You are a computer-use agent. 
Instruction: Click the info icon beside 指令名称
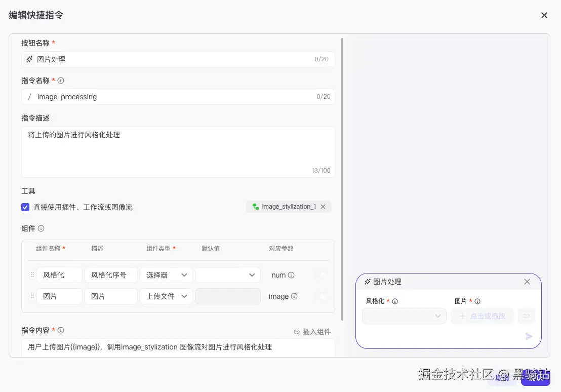coord(61,81)
